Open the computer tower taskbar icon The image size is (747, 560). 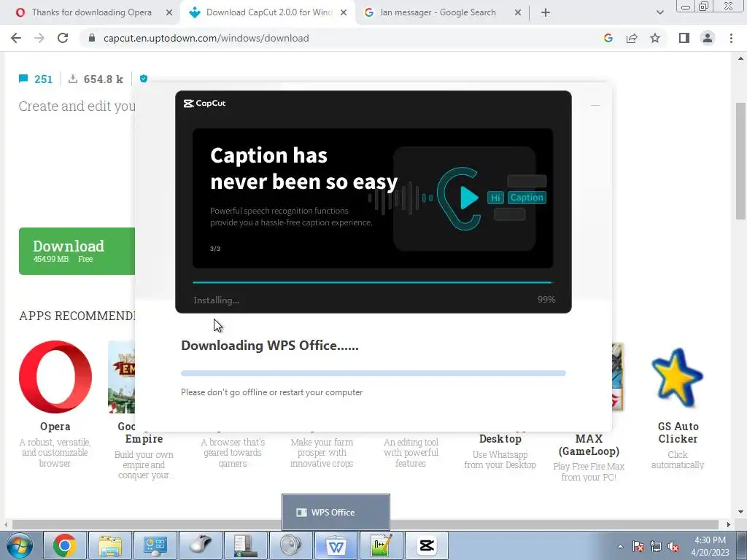(246, 545)
